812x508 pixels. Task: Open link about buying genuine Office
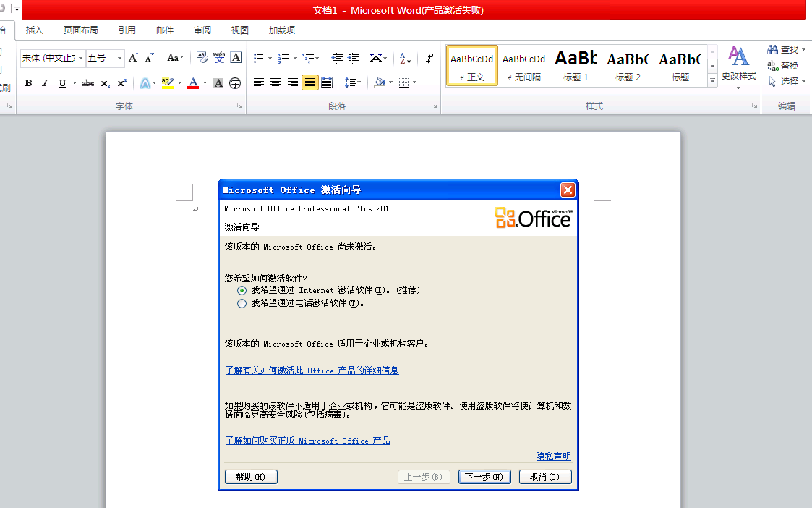click(x=307, y=441)
